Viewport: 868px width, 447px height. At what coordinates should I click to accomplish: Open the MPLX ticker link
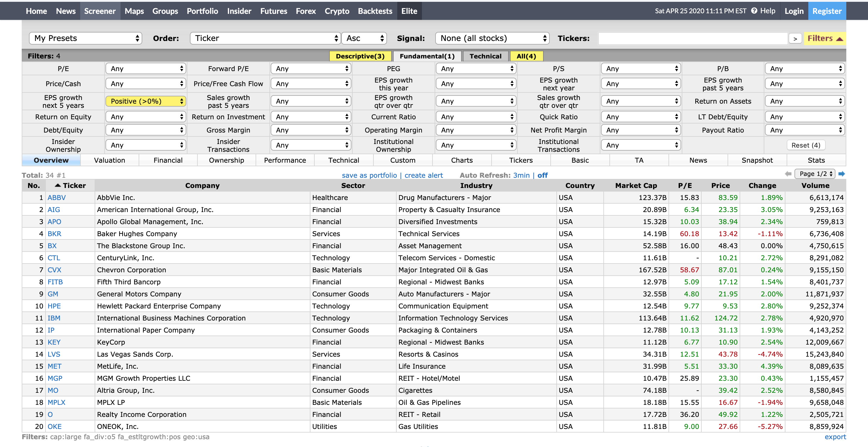(56, 402)
